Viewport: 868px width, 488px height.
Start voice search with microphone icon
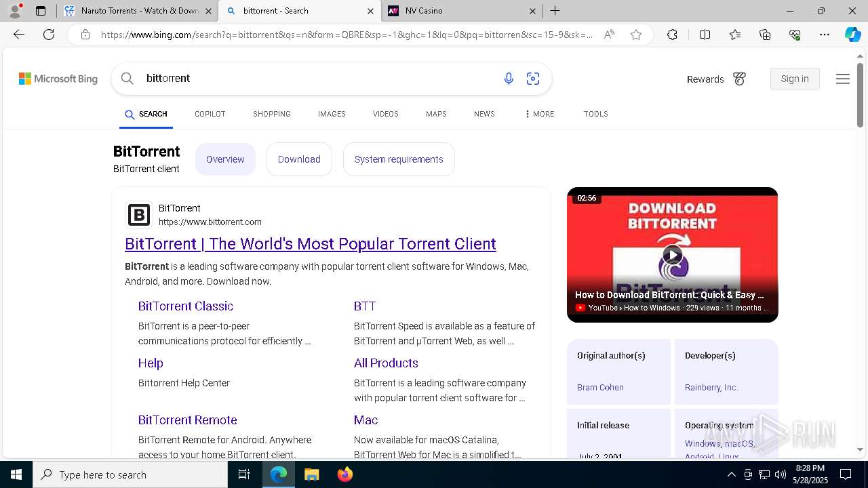pyautogui.click(x=509, y=79)
